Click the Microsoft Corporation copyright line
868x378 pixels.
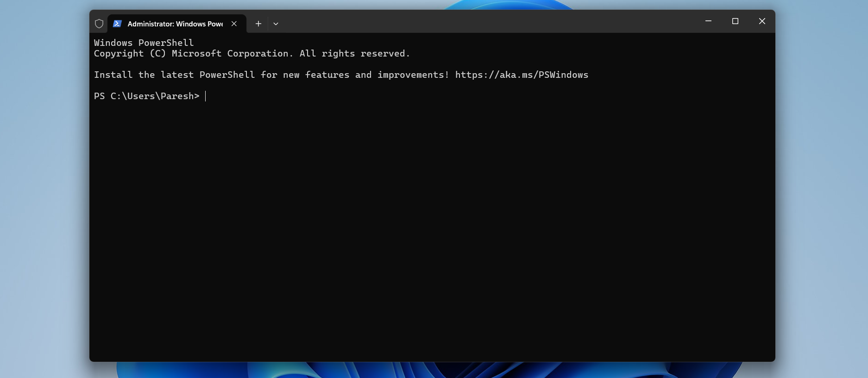pyautogui.click(x=252, y=53)
